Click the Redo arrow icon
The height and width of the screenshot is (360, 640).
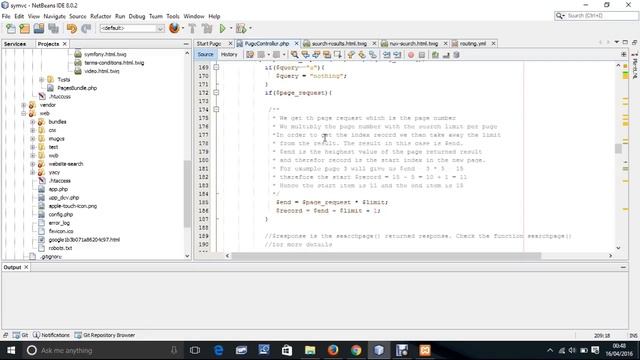(x=86, y=29)
